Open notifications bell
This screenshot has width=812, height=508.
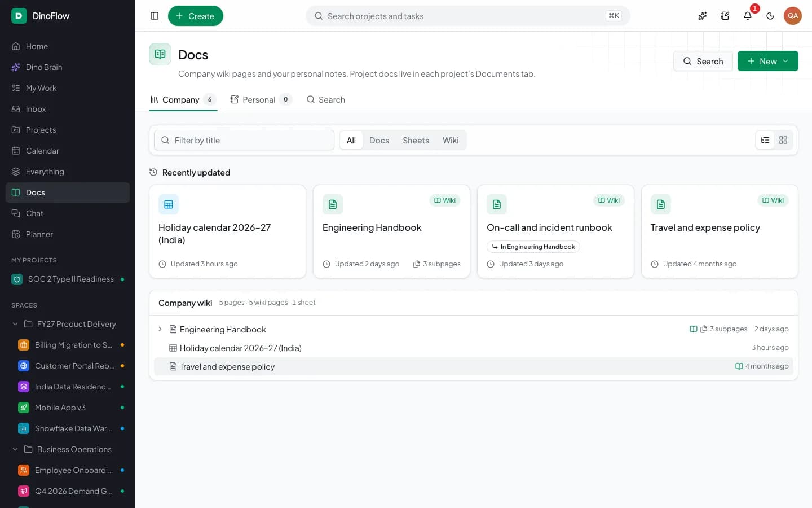(748, 16)
